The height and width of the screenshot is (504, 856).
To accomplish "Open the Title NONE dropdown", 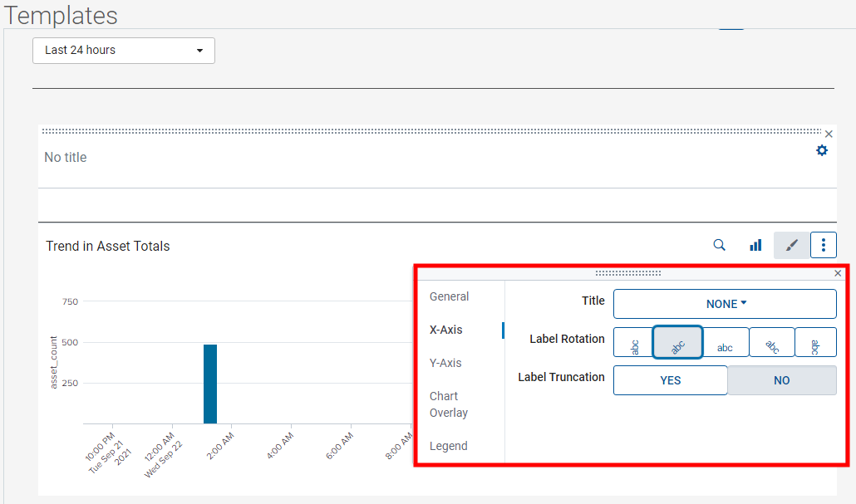I will 725,304.
